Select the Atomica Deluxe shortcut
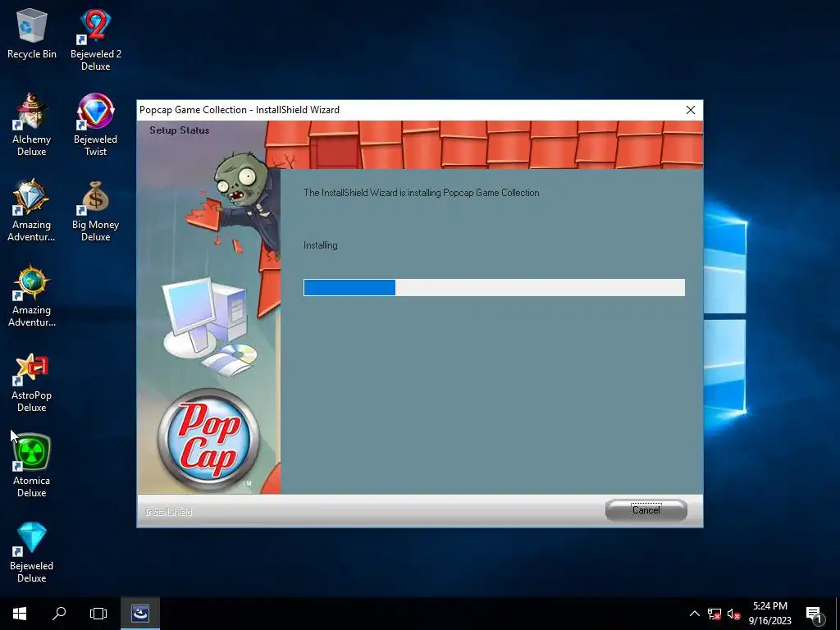This screenshot has height=630, width=840. [32, 466]
